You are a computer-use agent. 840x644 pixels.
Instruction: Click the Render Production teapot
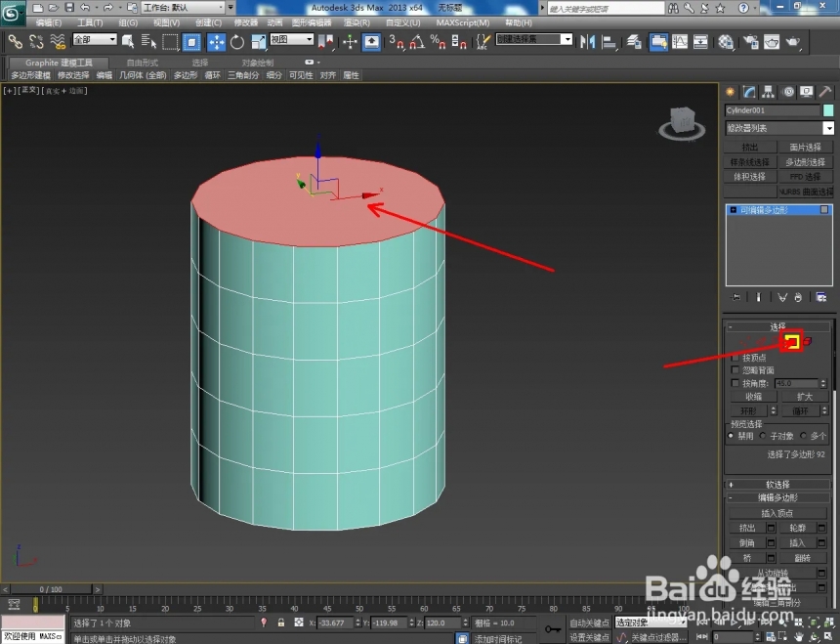pyautogui.click(x=793, y=41)
